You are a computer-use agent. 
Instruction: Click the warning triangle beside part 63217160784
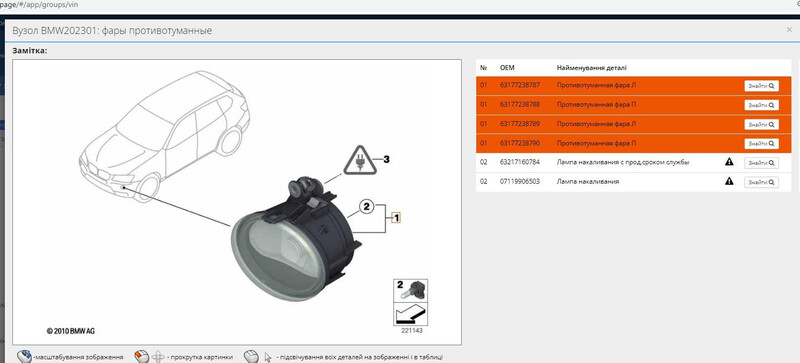click(729, 162)
